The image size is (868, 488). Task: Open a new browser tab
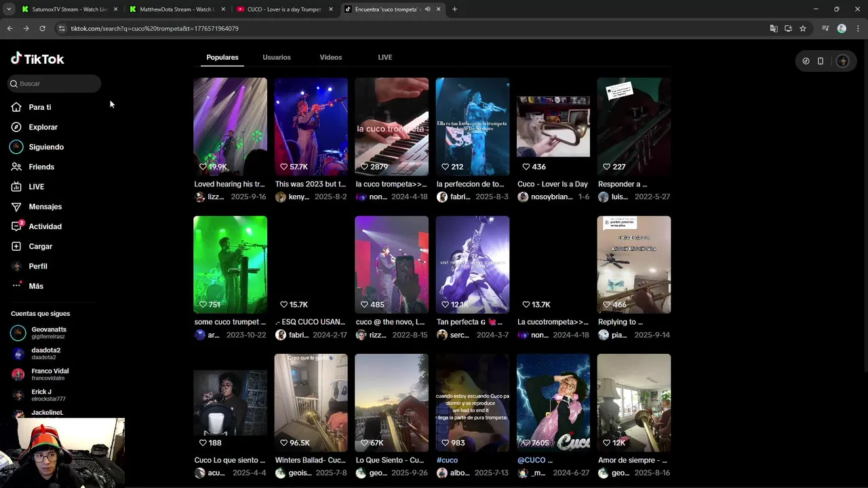click(x=454, y=9)
